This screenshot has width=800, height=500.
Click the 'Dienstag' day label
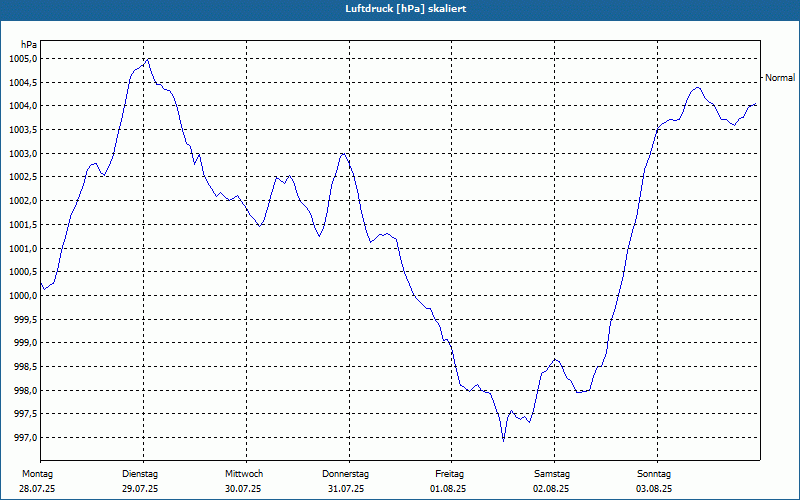point(140,474)
